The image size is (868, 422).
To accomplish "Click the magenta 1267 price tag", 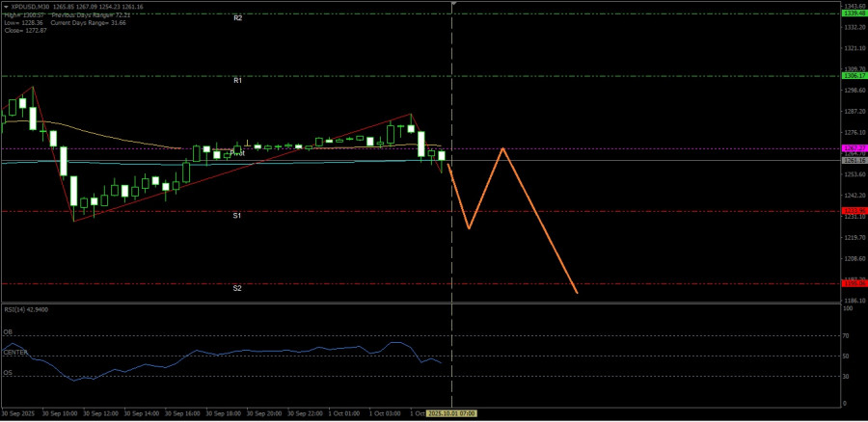I will (853, 148).
